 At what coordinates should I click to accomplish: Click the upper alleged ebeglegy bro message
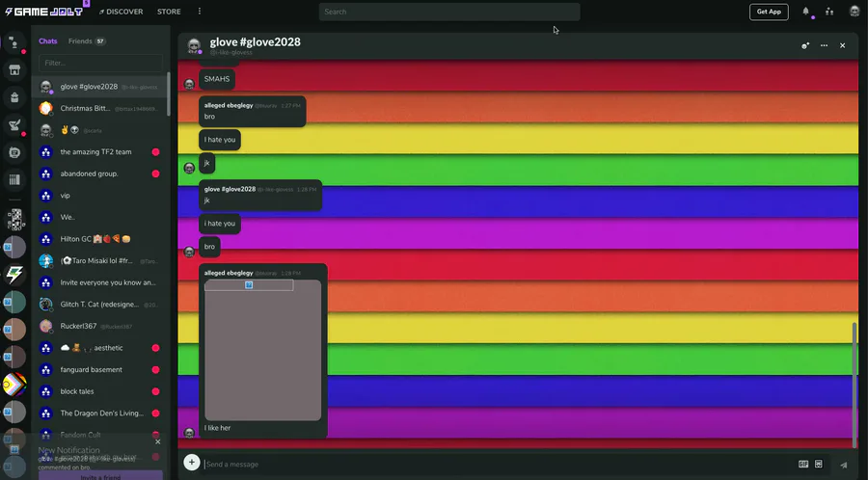tap(253, 111)
